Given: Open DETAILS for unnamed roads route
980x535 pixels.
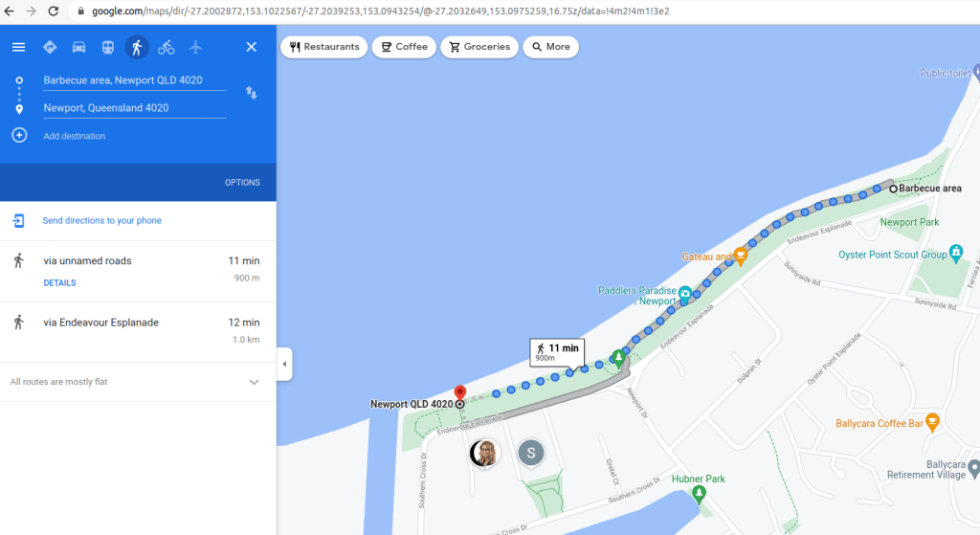Looking at the screenshot, I should [59, 283].
